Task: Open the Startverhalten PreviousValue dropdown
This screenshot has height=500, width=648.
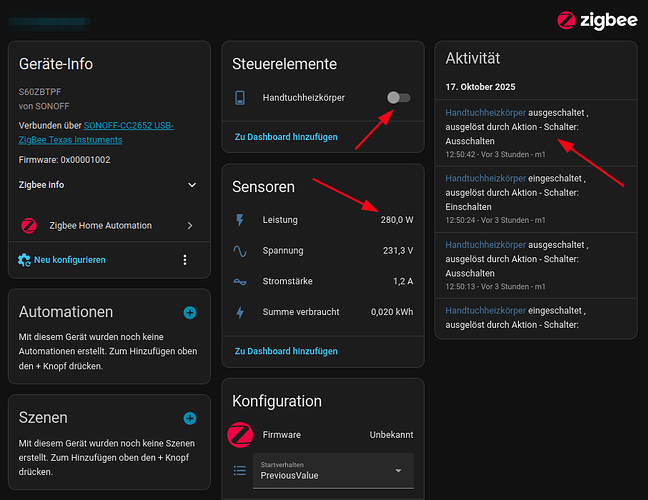Action: click(x=332, y=471)
